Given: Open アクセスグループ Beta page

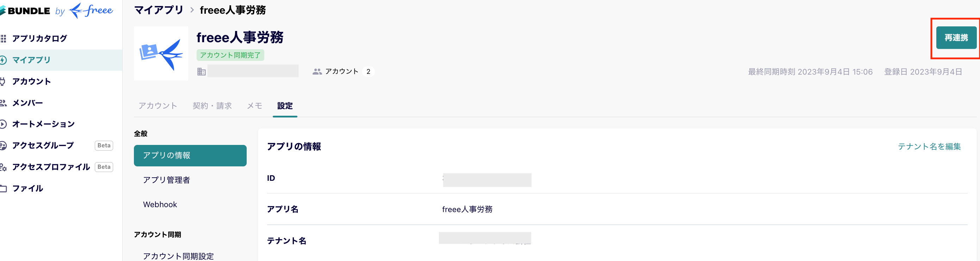Looking at the screenshot, I should pos(43,146).
